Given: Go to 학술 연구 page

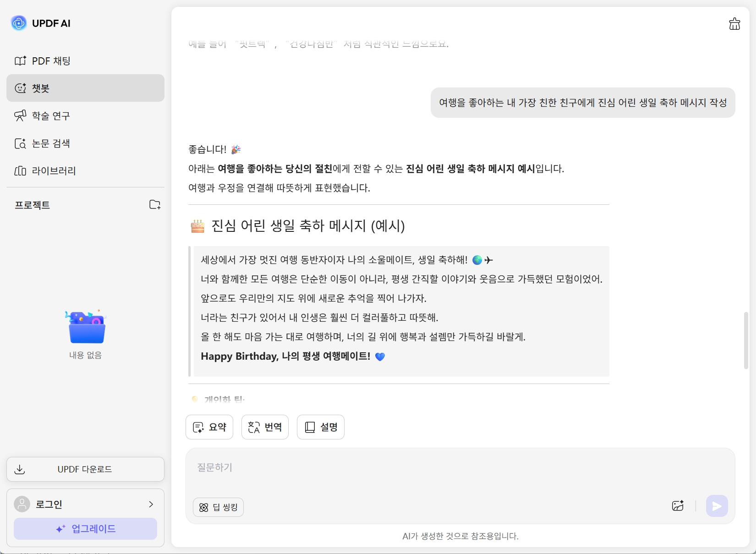Looking at the screenshot, I should (x=51, y=116).
